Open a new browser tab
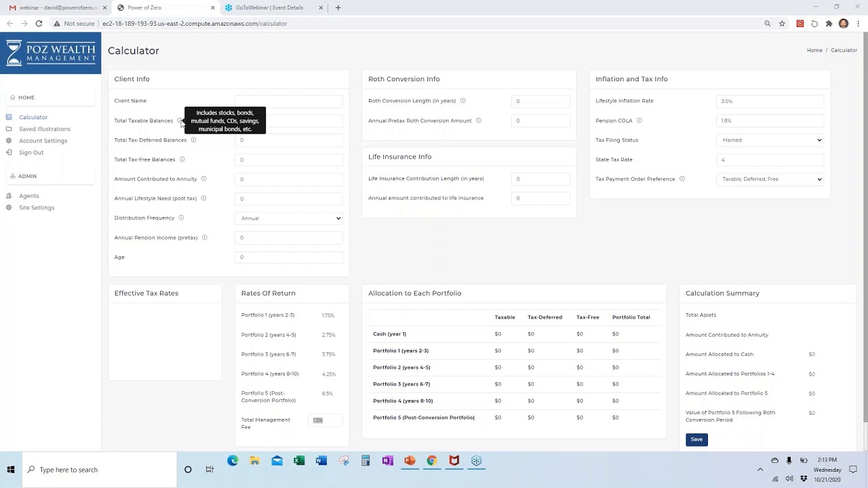868x488 pixels. pyautogui.click(x=338, y=7)
